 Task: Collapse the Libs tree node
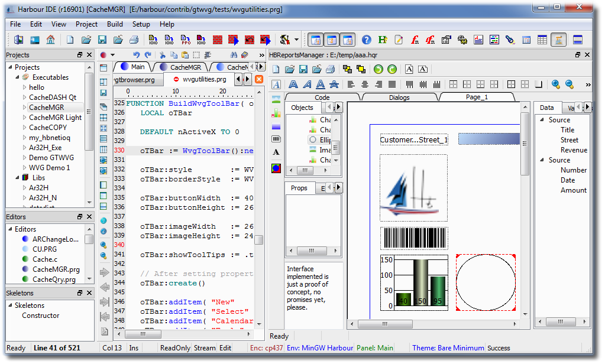click(18, 178)
